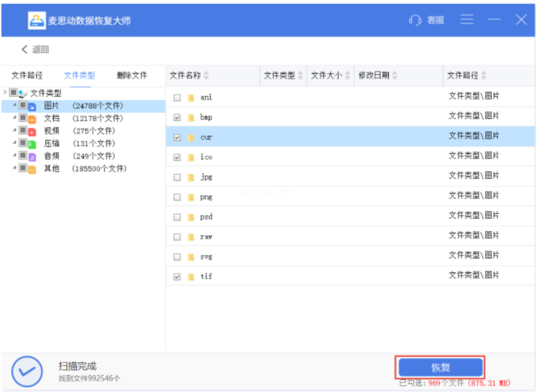Uncheck the tif folder checkbox
The width and height of the screenshot is (536, 392).
click(177, 277)
